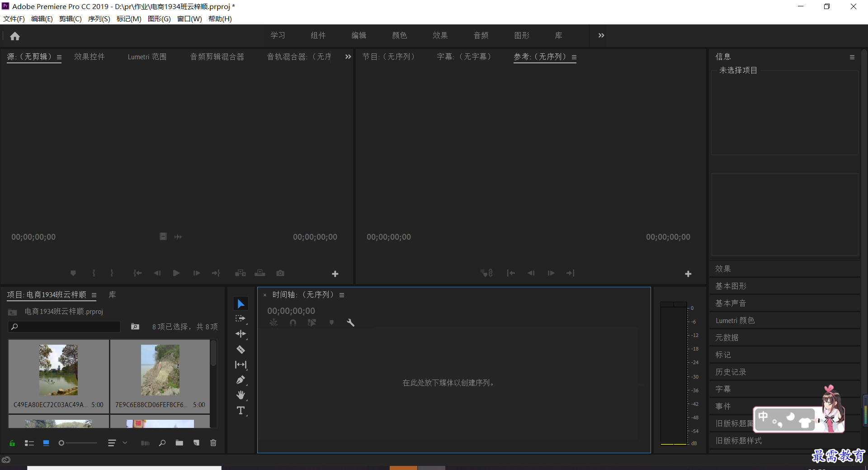
Task: Switch project panel to list view
Action: (29, 443)
